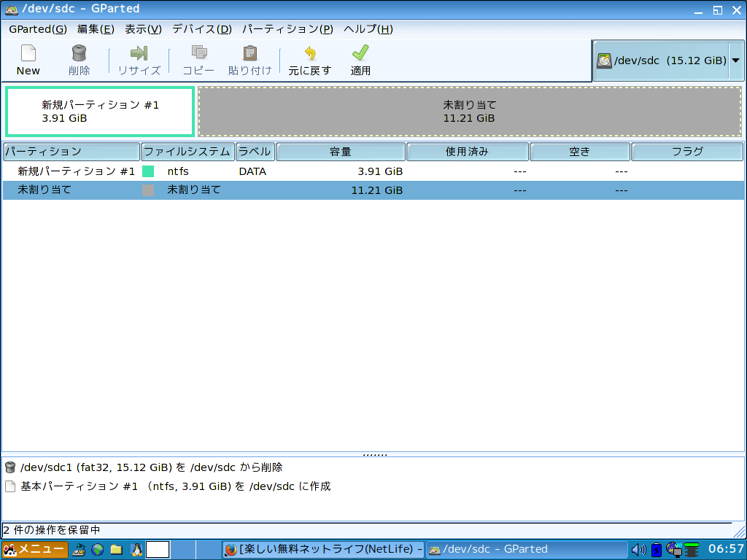Switch to the 楽しい無料ネットライフ Firefox taskbar window
The height and width of the screenshot is (560, 747).
(323, 550)
